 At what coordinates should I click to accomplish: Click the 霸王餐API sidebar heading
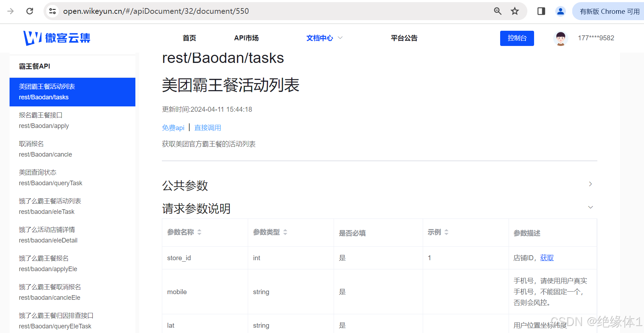point(34,66)
